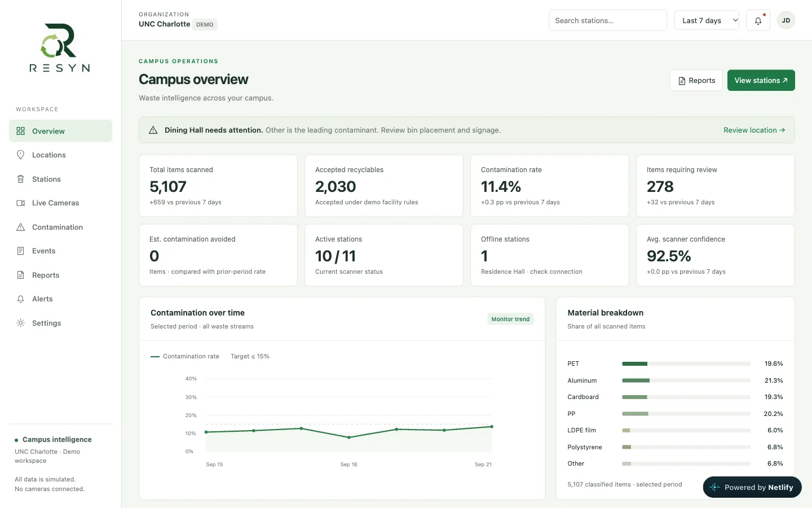
Task: Focus the Search stations field
Action: pos(608,20)
